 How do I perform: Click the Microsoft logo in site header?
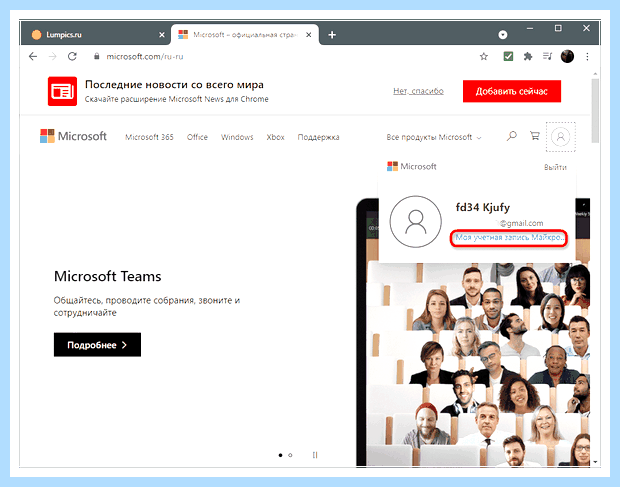(x=73, y=136)
